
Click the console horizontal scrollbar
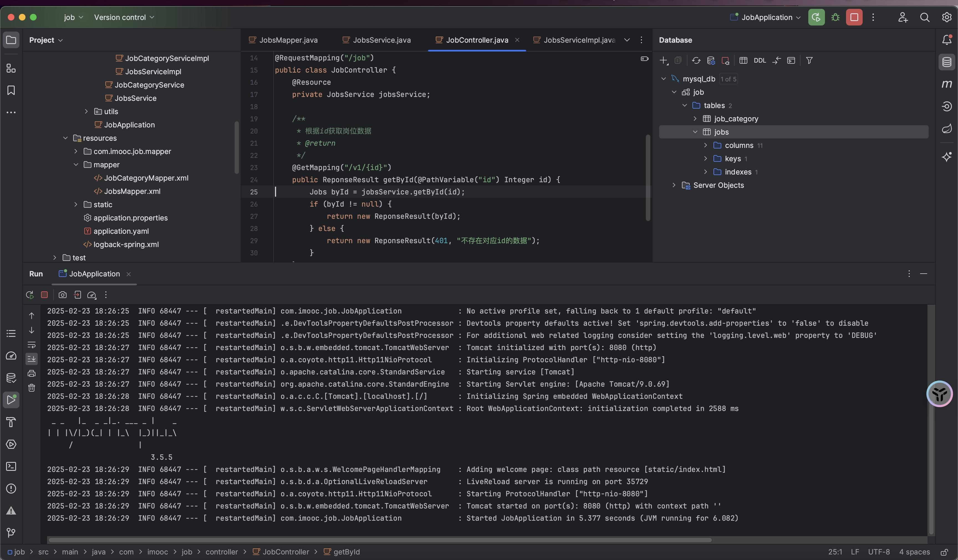coord(380,540)
